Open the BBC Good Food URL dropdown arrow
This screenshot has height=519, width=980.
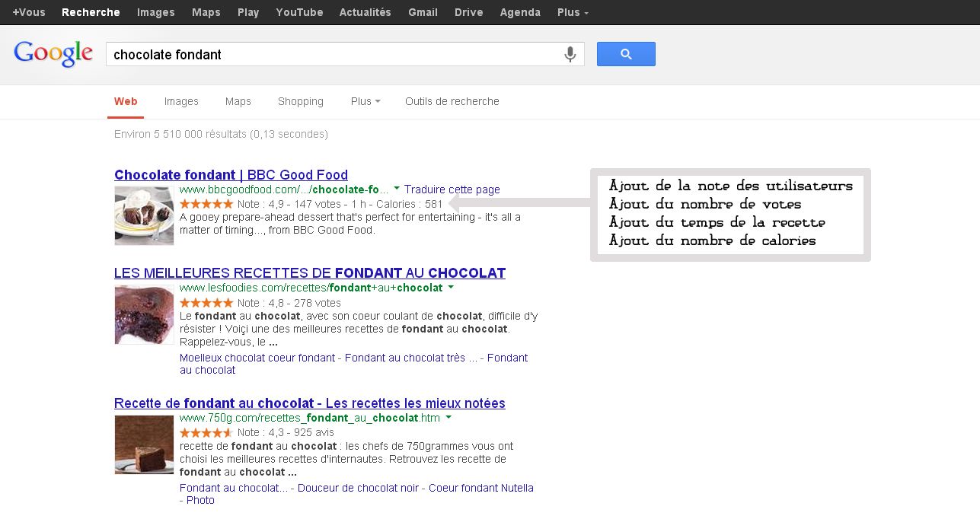(x=397, y=189)
